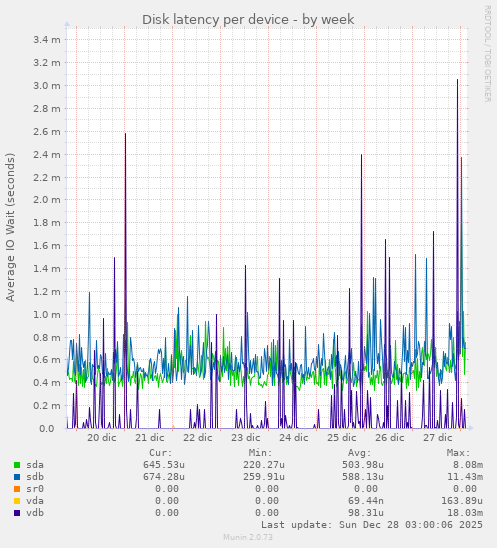Screen dimensions: 497x548
Task: Click the '2.0 m' y-axis tick label
Action: pyautogui.click(x=47, y=200)
